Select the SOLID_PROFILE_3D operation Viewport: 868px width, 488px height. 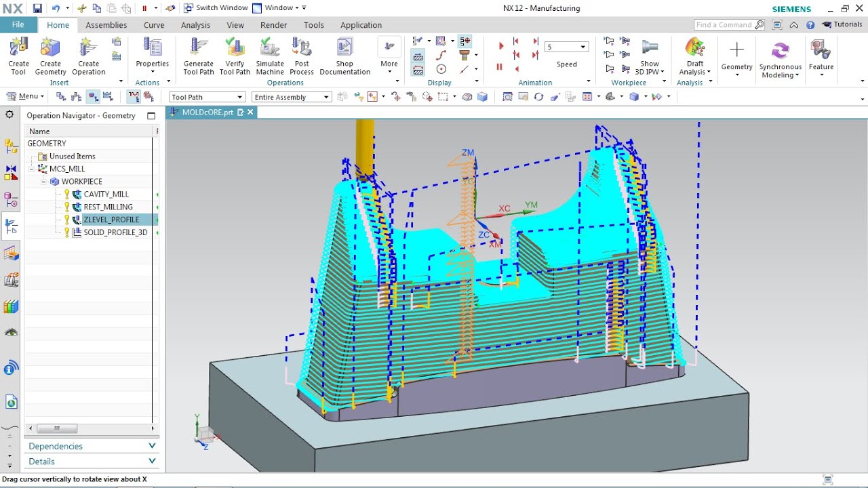115,232
